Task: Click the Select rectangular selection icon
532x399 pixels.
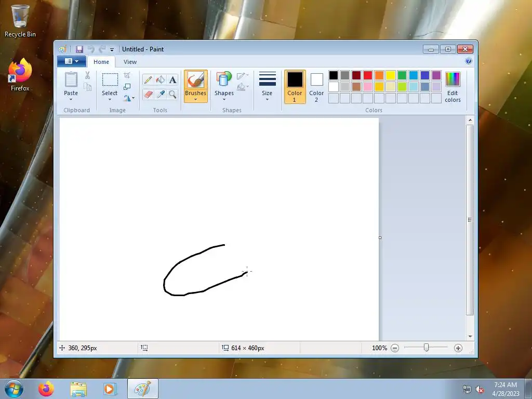Action: (110, 79)
